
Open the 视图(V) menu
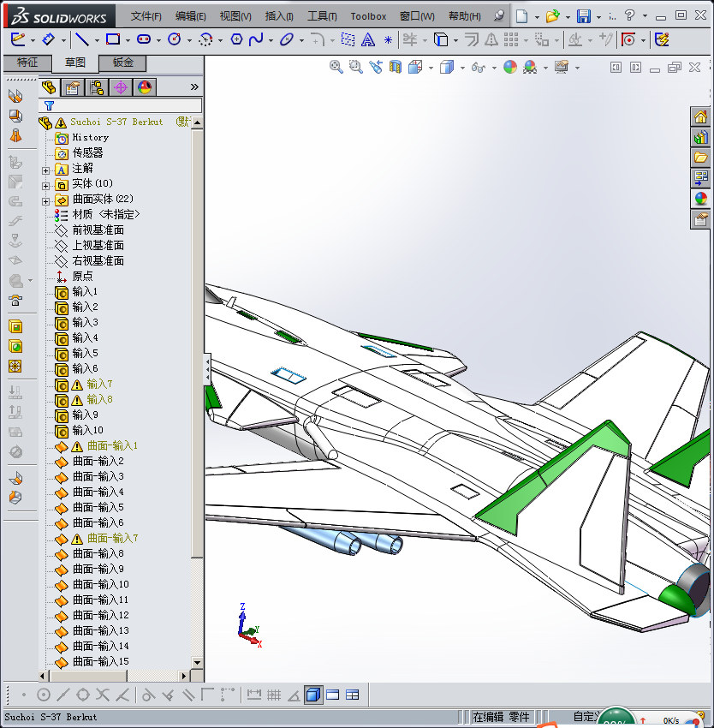tap(235, 16)
